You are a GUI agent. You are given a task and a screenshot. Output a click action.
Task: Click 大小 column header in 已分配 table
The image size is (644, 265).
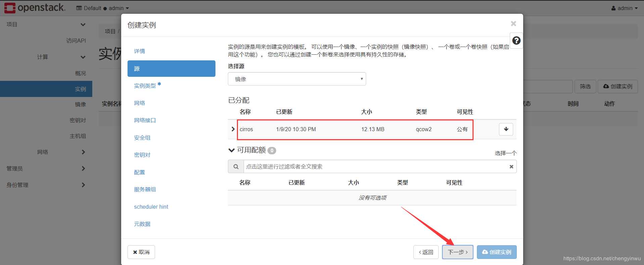(x=366, y=112)
